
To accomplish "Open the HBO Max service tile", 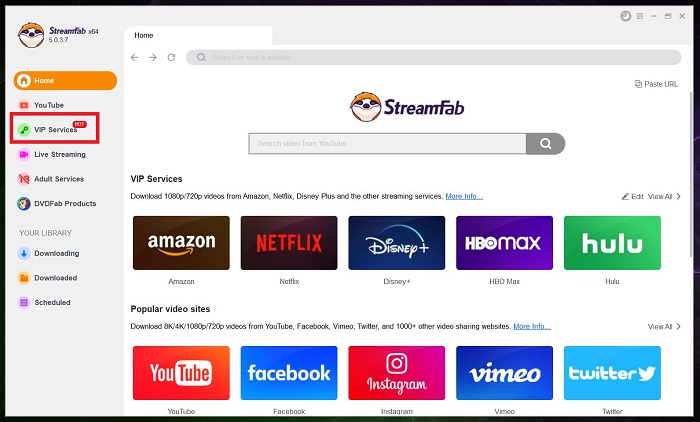I will [504, 243].
